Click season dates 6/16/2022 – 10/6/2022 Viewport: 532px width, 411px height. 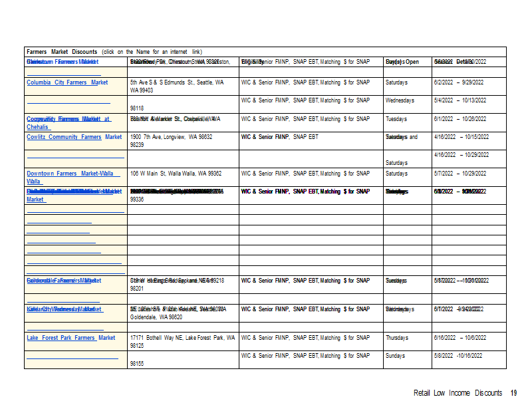coord(460,338)
